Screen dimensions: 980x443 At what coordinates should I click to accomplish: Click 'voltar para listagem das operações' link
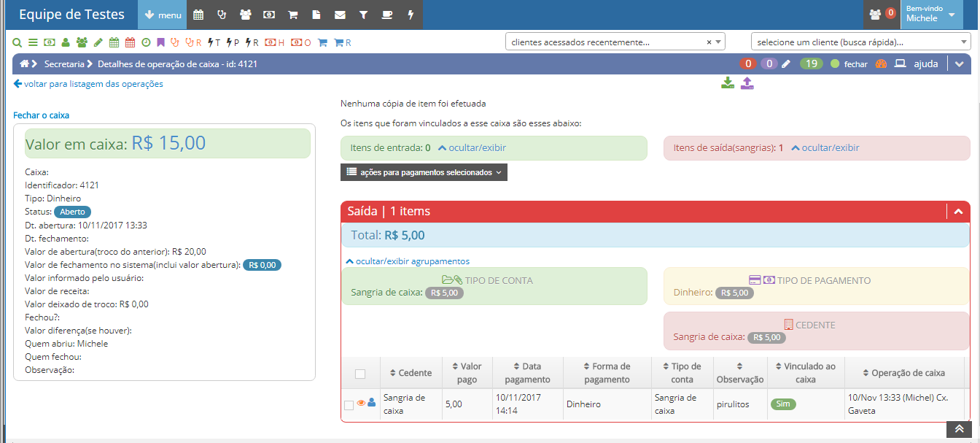point(88,84)
